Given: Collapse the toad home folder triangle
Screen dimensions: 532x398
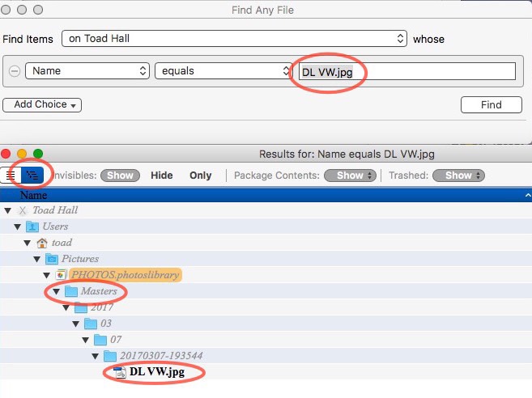Looking at the screenshot, I should (28, 243).
